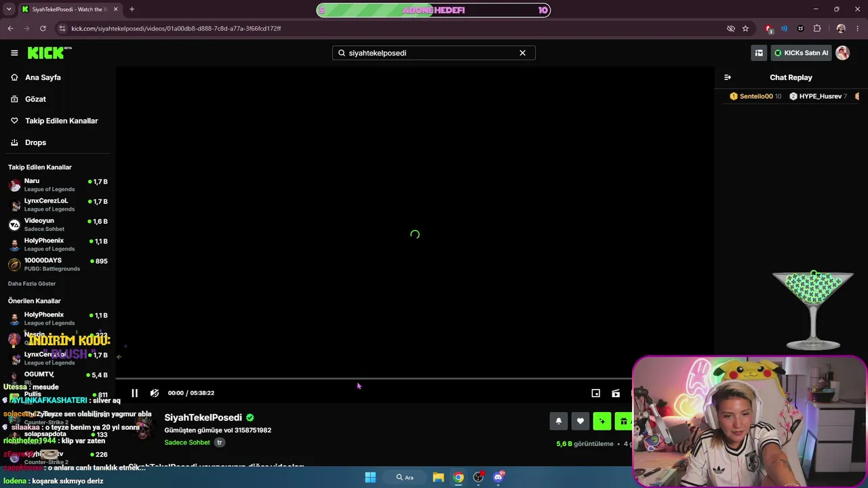Clear the search box with the X
Screen dimensions: 868x488
click(x=522, y=53)
